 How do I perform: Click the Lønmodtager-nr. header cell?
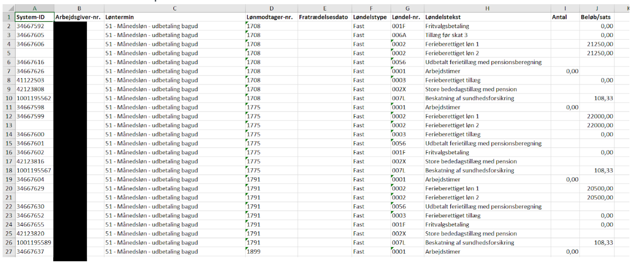[x=271, y=17]
